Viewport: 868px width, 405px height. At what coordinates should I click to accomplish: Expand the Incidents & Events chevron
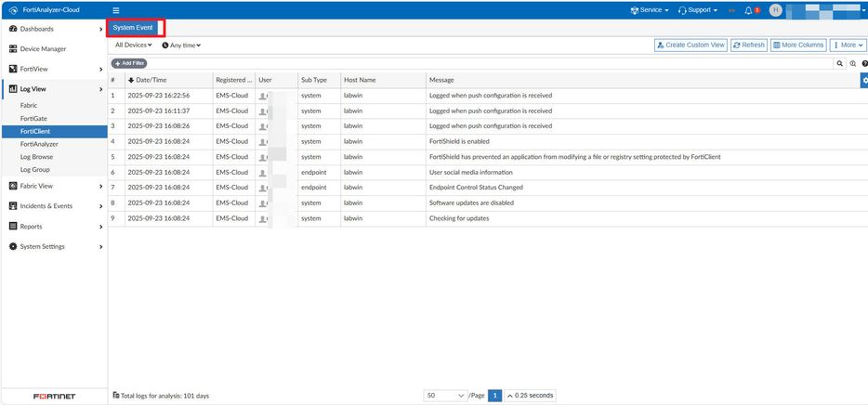[100, 206]
